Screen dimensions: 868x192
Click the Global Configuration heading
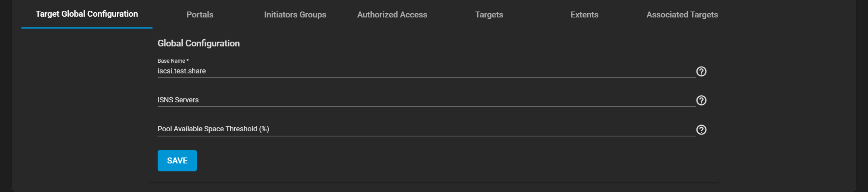(199, 43)
